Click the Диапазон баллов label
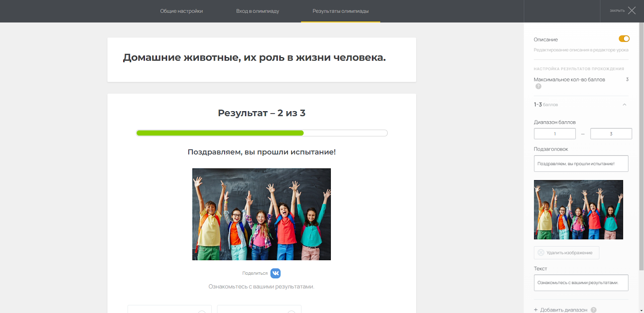 click(x=555, y=122)
